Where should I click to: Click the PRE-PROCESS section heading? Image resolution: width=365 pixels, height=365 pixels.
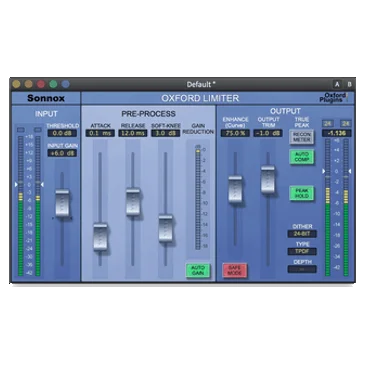[x=148, y=114]
